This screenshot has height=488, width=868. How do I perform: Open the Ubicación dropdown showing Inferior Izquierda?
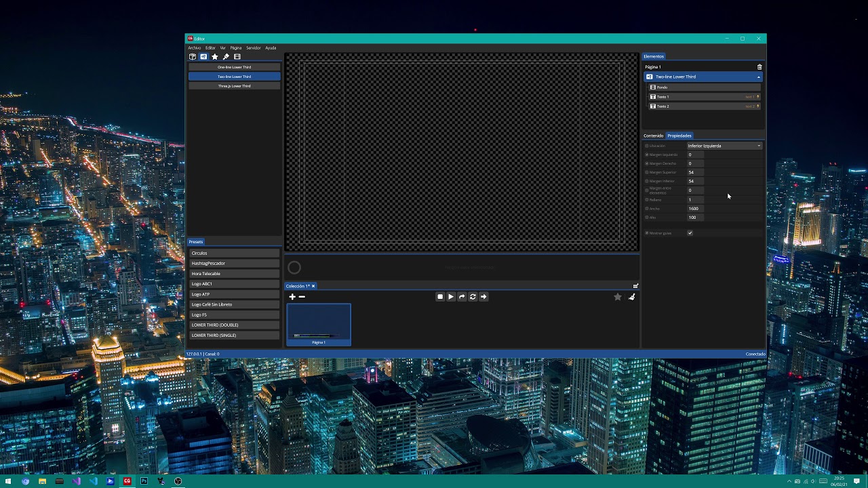[724, 146]
